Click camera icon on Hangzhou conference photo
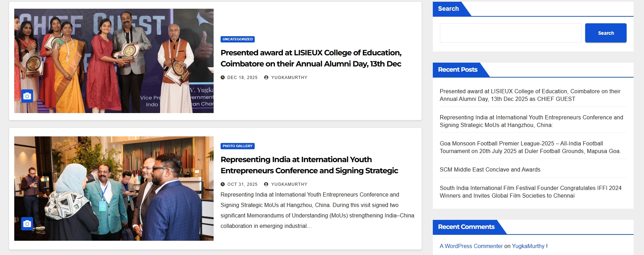Image resolution: width=644 pixels, height=255 pixels. click(x=27, y=224)
